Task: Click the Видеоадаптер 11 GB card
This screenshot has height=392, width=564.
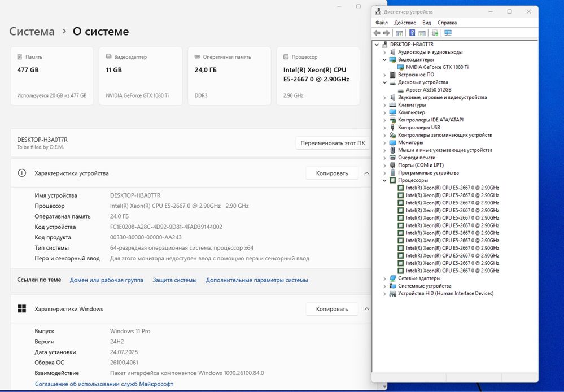Action: [141, 76]
